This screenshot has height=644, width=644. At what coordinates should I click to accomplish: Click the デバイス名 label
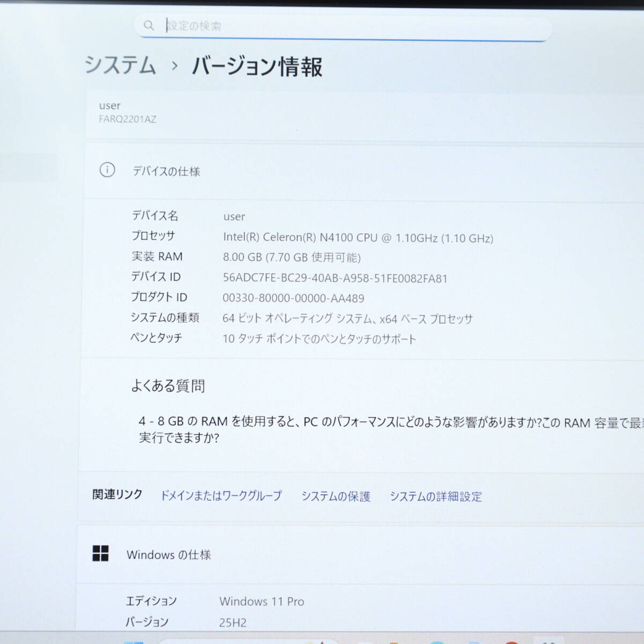click(x=155, y=216)
